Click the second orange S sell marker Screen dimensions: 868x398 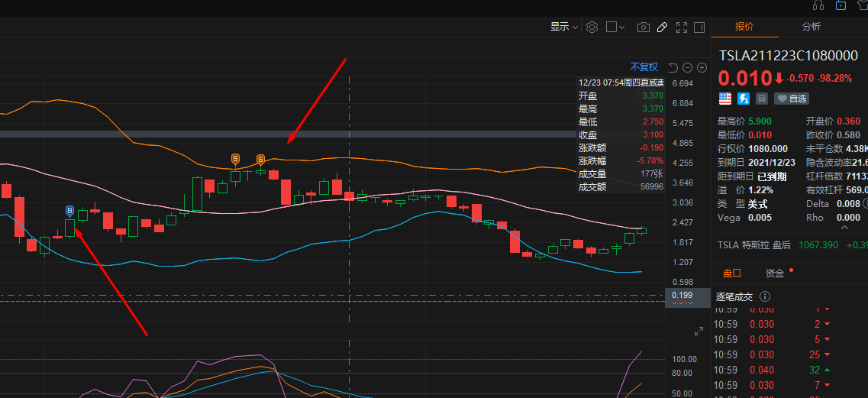coord(260,160)
